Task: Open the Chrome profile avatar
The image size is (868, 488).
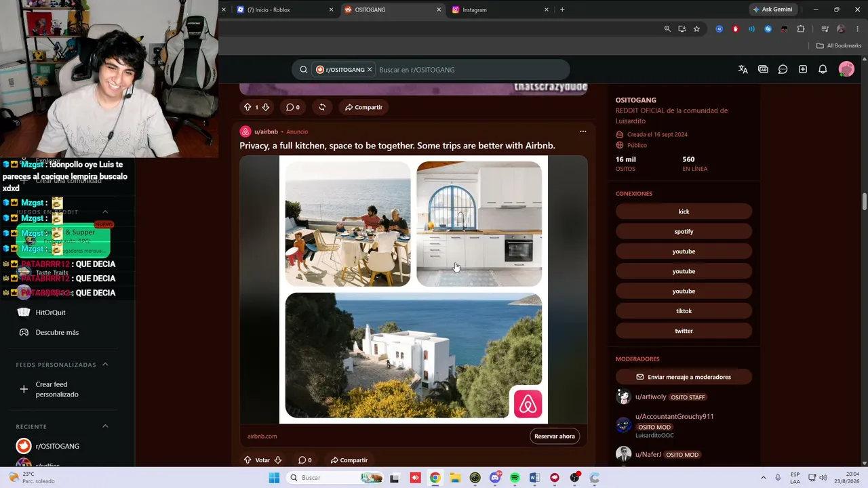Action: [841, 29]
